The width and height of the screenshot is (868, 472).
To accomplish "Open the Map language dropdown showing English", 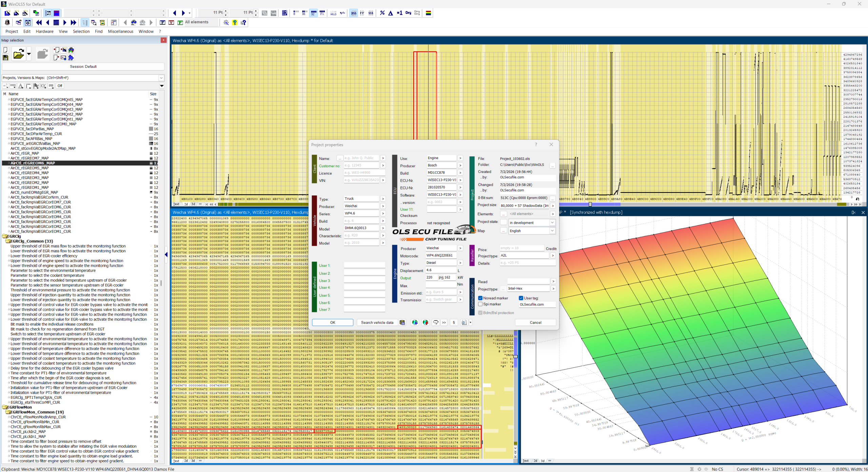I will pyautogui.click(x=552, y=231).
